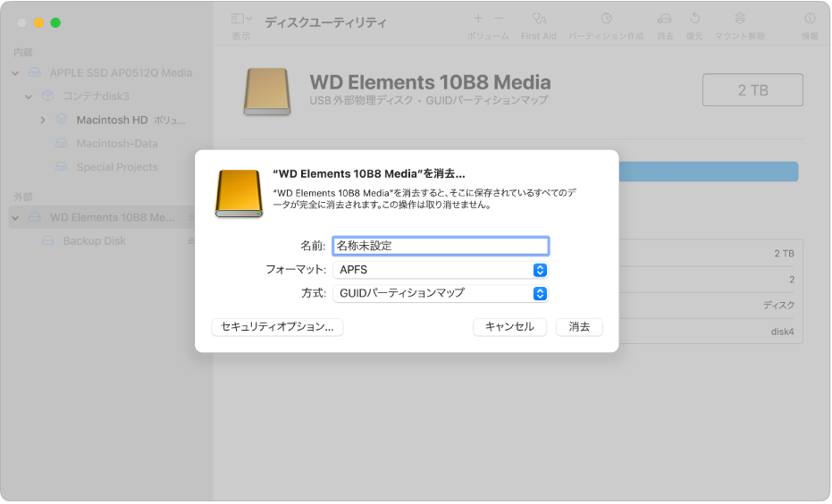
Task: Click the 内蔵 sidebar section header
Action: point(23,53)
